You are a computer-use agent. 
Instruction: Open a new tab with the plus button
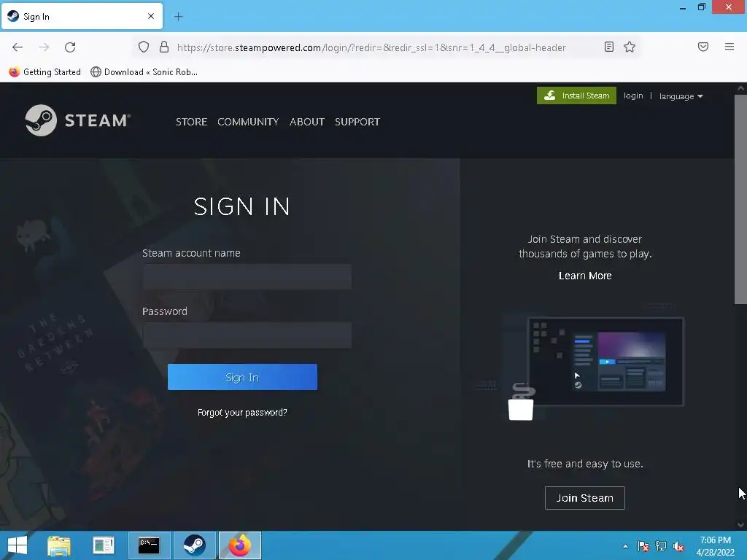[x=178, y=17]
